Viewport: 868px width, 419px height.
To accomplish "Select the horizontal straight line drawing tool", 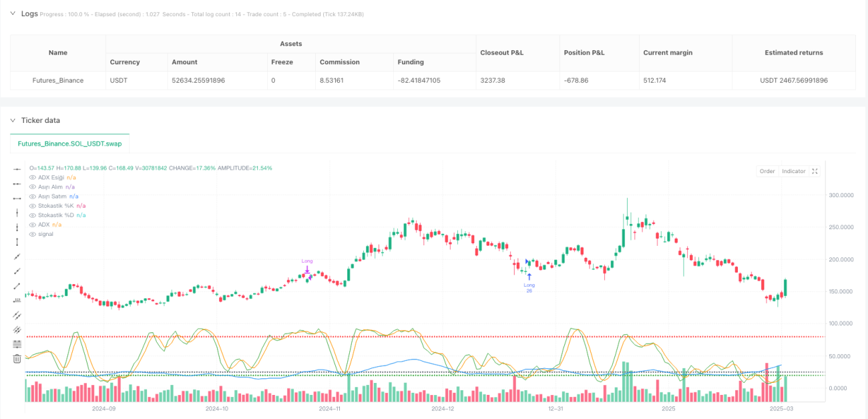I will [x=17, y=170].
